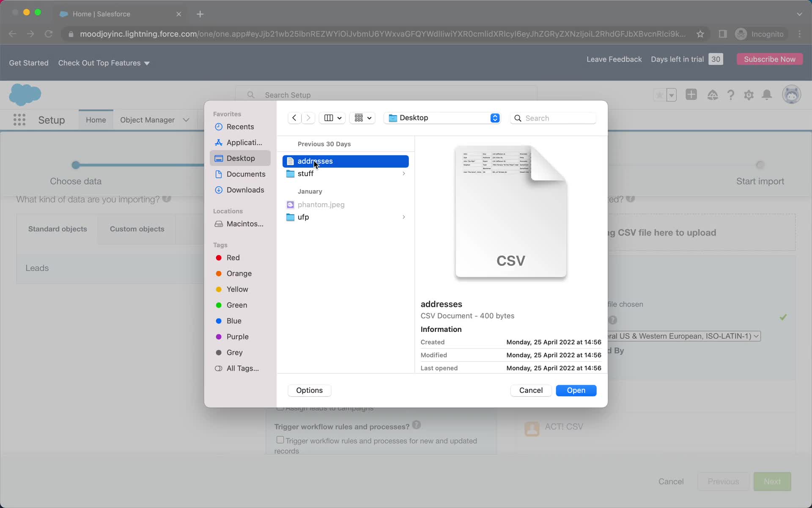The height and width of the screenshot is (508, 812).
Task: Select the ufp folder
Action: coord(346,217)
